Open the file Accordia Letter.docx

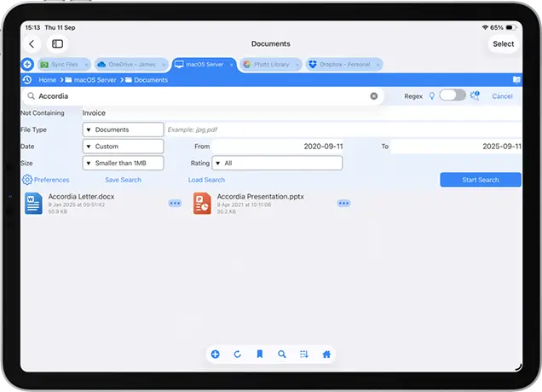coord(81,196)
